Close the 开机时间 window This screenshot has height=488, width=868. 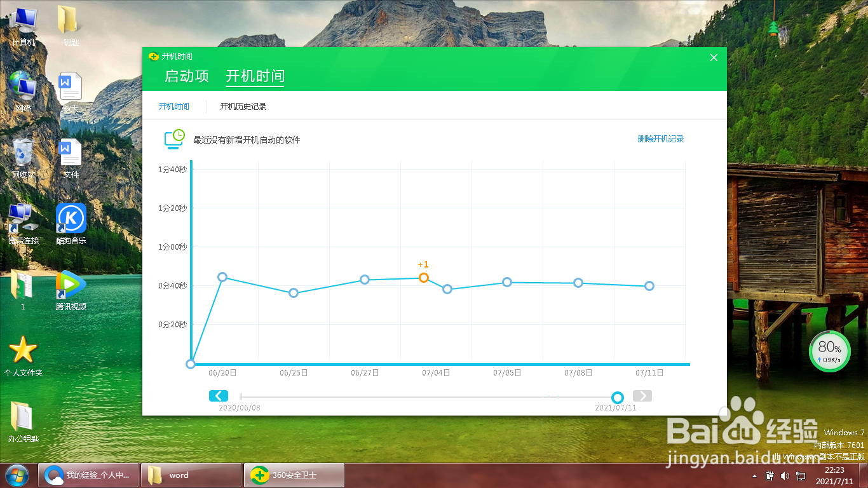click(x=714, y=57)
